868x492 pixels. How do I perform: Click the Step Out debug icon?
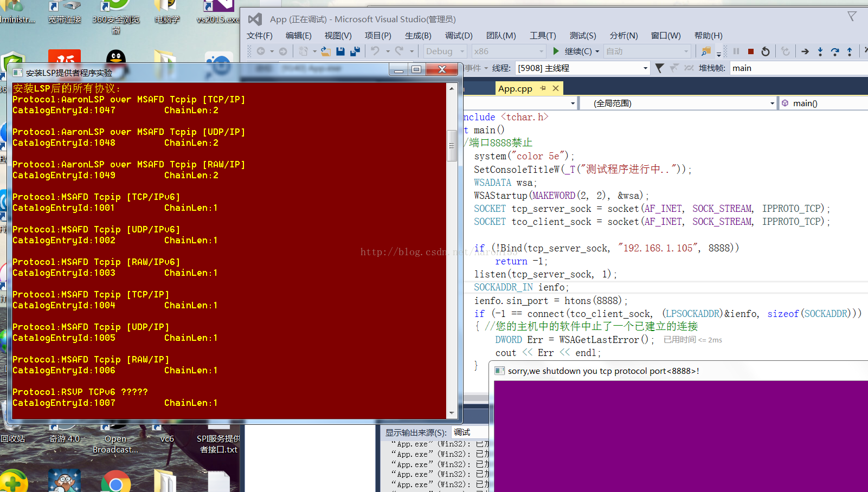click(850, 51)
